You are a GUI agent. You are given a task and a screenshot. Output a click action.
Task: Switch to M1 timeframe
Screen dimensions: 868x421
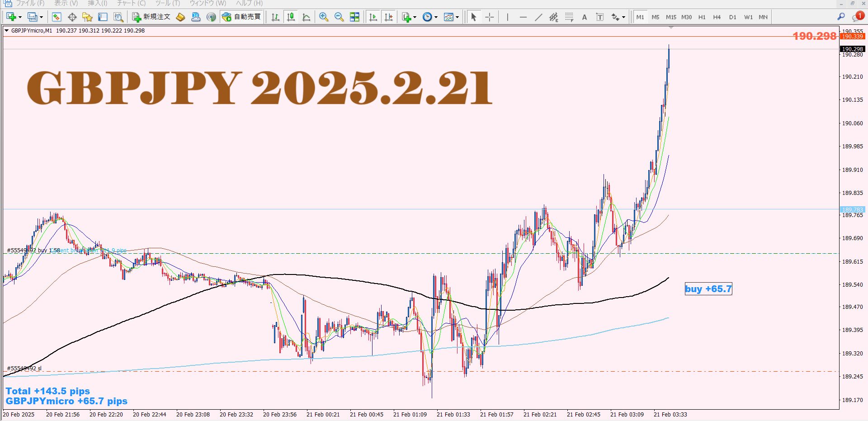[640, 17]
